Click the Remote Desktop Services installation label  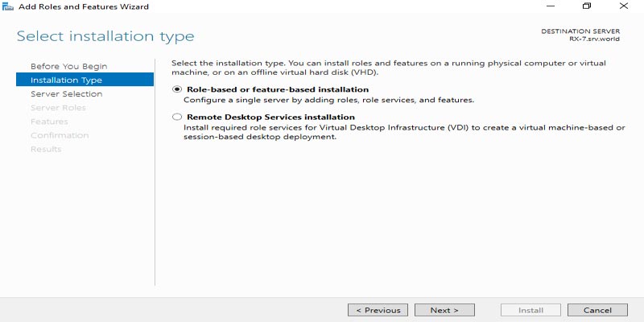[x=270, y=117]
